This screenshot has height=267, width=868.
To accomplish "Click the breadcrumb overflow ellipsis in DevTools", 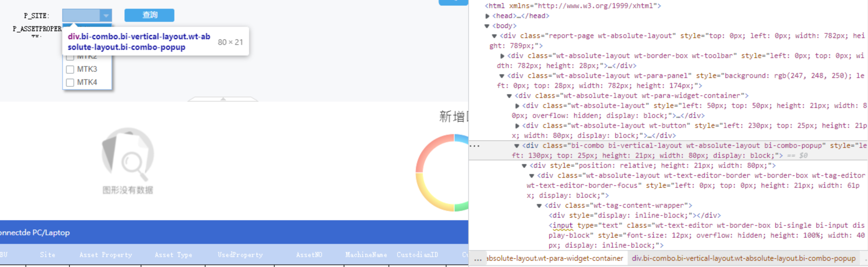I will tap(478, 259).
